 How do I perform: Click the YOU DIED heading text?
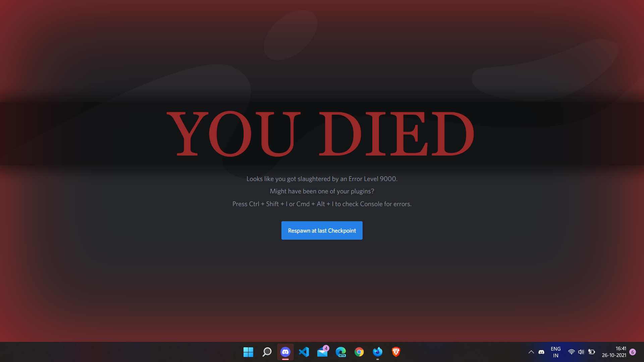pos(320,133)
